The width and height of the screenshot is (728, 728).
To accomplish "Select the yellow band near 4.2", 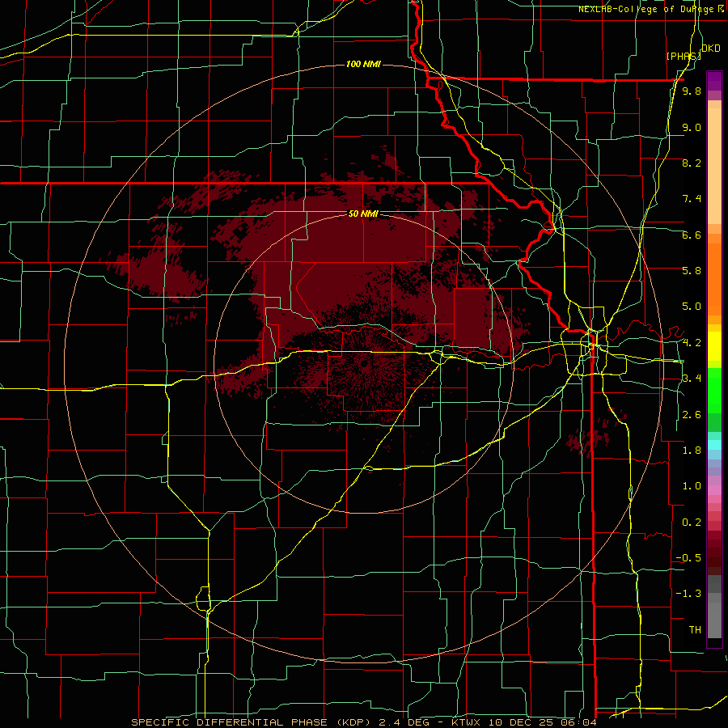I will (x=714, y=346).
